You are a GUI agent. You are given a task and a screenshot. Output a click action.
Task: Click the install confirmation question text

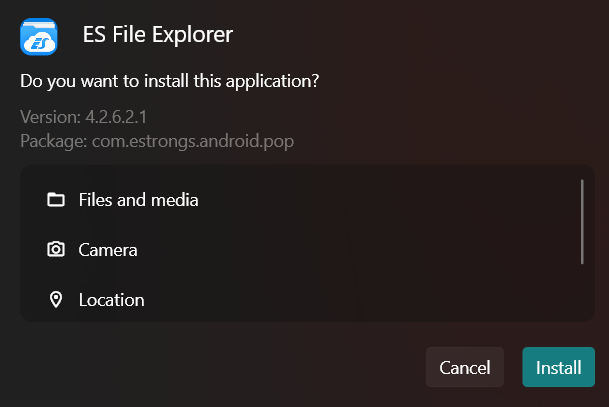tap(176, 79)
